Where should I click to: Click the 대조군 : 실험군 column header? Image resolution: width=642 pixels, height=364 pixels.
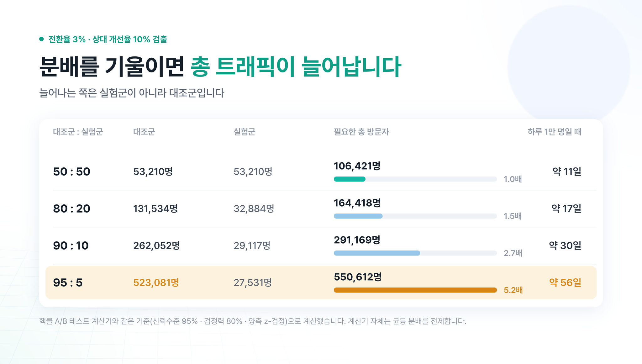click(78, 132)
